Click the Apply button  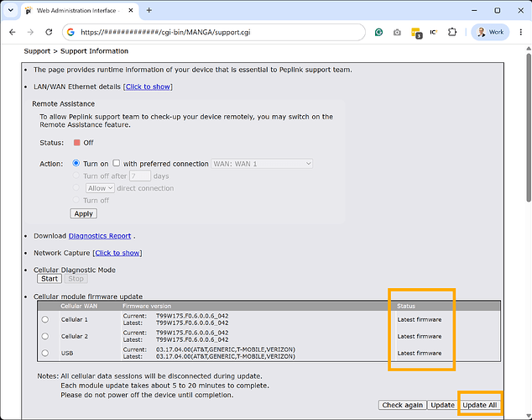click(x=83, y=213)
